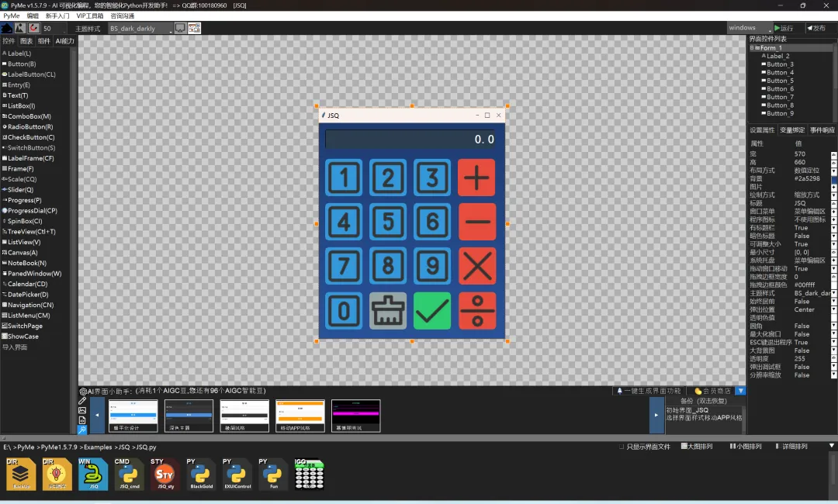Viewport: 838px width, 504px height.
Task: Select 小图排列 view option
Action: coord(746,447)
